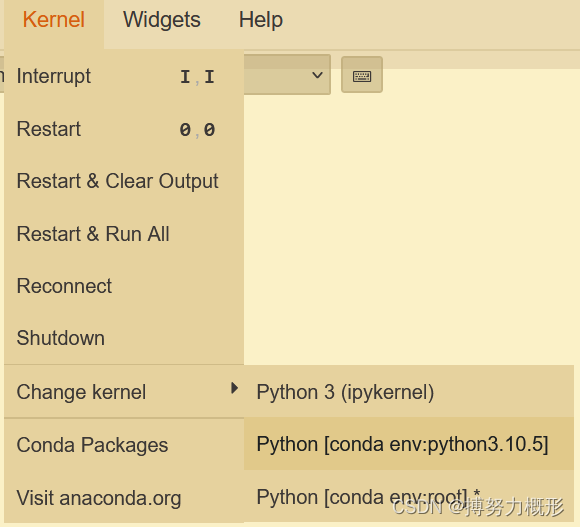Select Shutdown to stop the kernel

(124, 338)
